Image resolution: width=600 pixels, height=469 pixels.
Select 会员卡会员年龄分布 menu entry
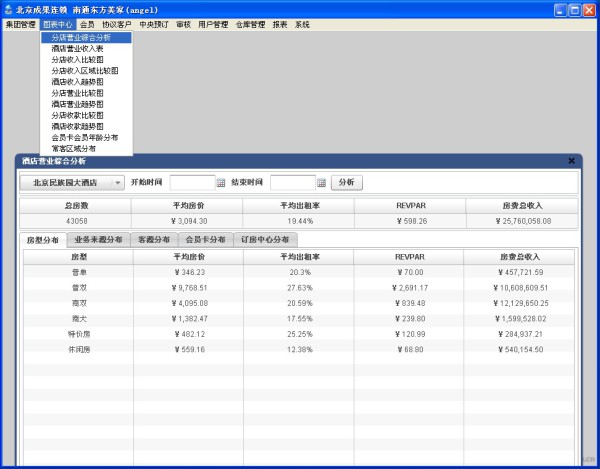coord(86,137)
